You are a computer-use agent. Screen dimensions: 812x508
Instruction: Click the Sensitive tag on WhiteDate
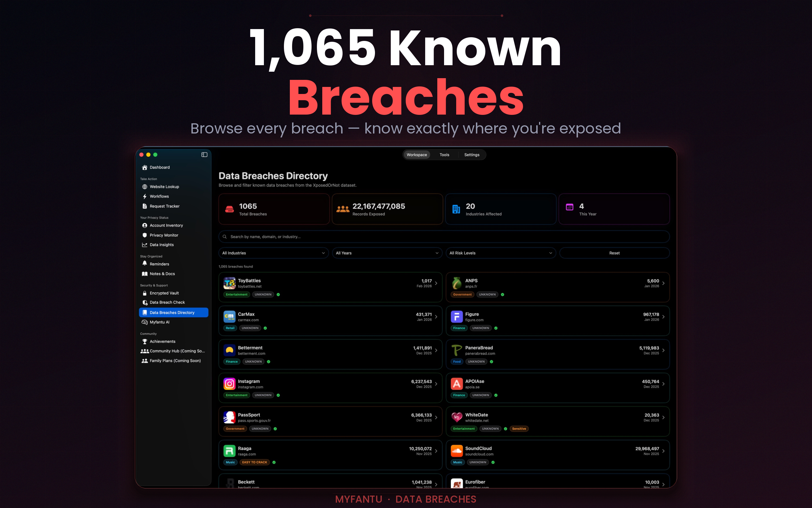[519, 429]
